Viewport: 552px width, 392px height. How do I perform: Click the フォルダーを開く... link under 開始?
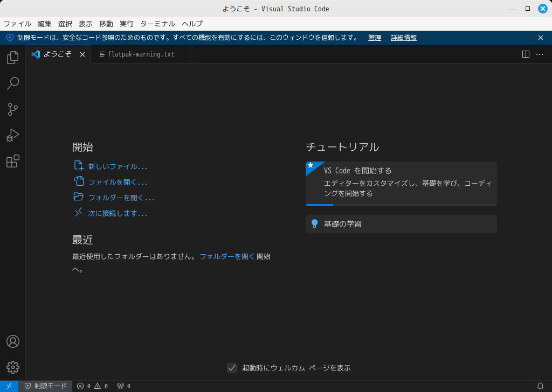coord(121,198)
